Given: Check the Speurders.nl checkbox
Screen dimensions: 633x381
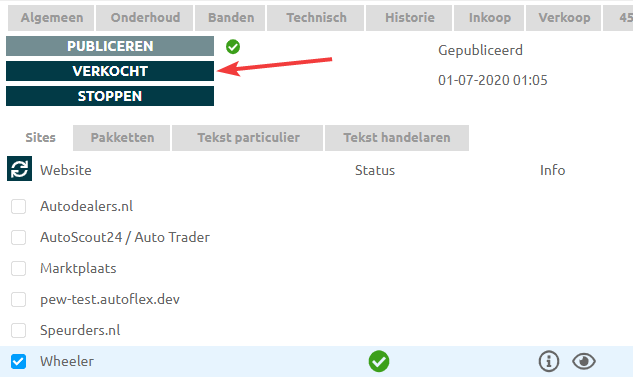Looking at the screenshot, I should pos(19,330).
